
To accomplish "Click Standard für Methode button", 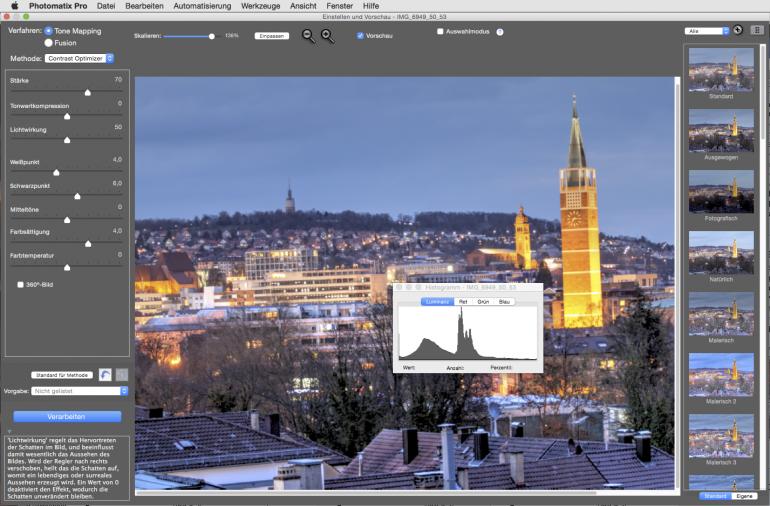I will pos(62,375).
